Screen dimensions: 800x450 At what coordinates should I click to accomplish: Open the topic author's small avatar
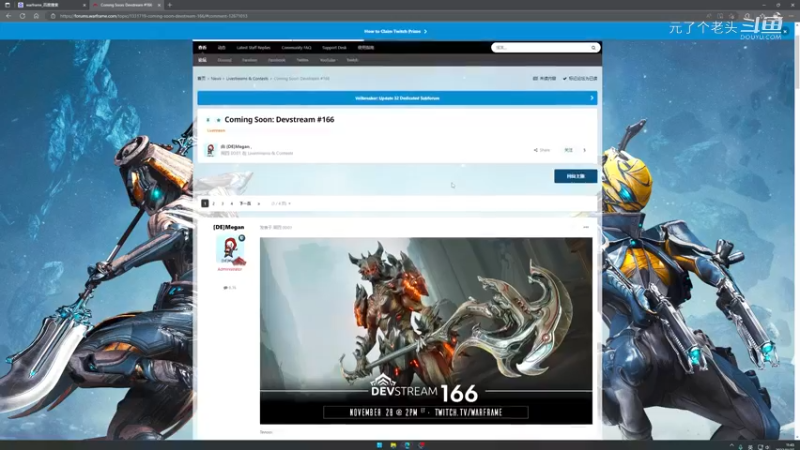210,149
